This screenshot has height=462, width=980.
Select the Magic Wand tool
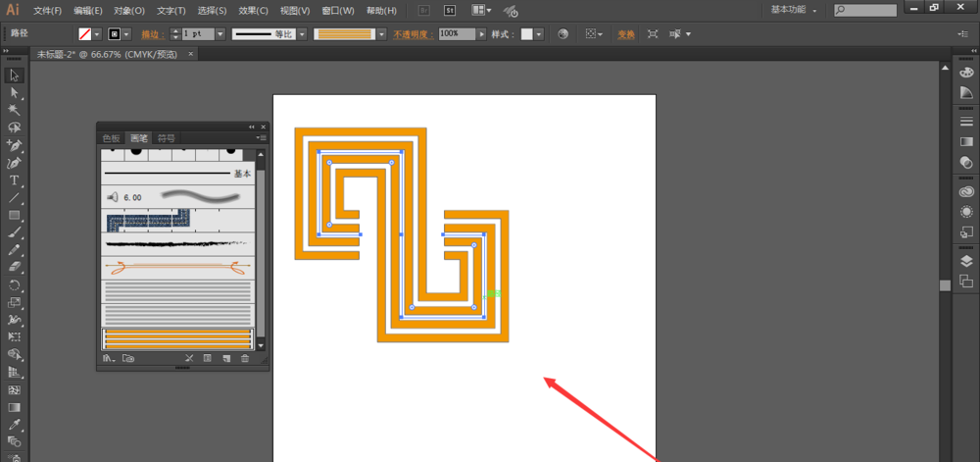point(15,110)
